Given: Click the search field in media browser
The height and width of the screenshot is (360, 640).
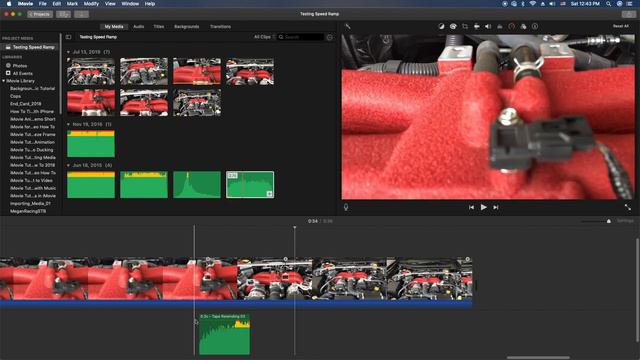Looking at the screenshot, I should 301,37.
